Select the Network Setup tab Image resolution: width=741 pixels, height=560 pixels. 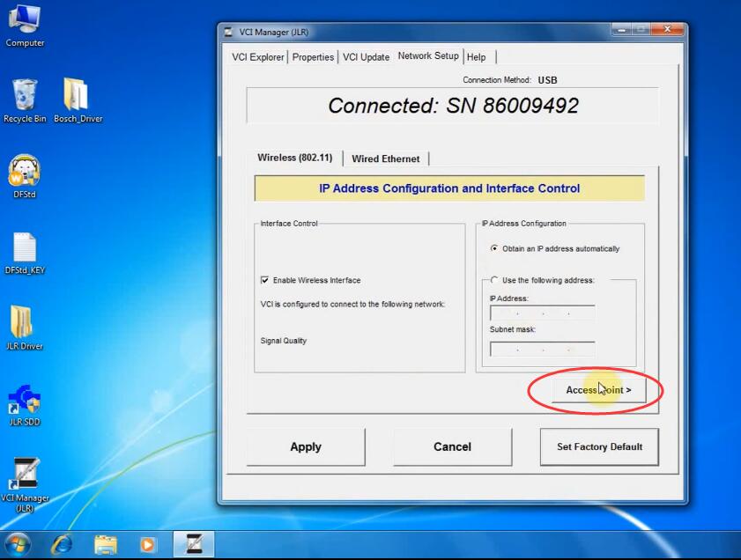point(428,56)
